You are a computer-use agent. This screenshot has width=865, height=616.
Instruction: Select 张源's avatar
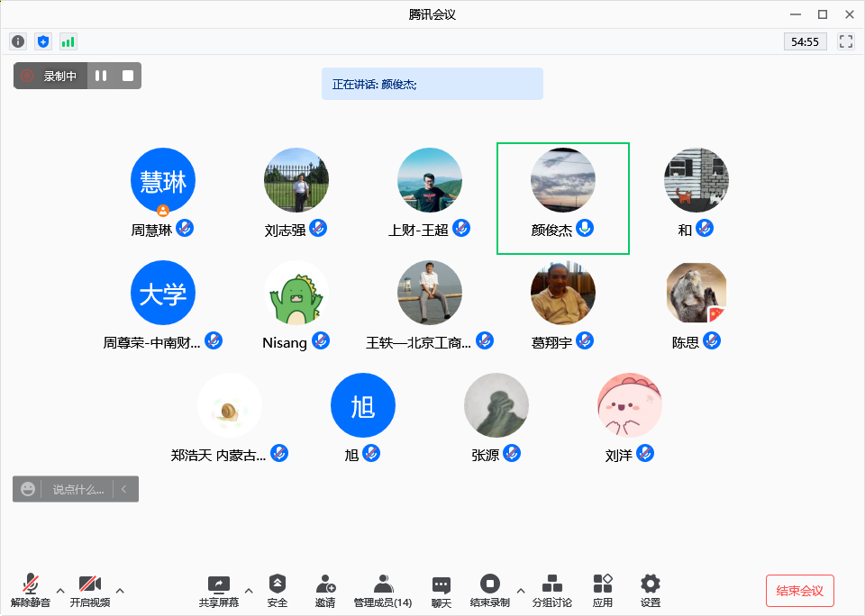tap(496, 405)
